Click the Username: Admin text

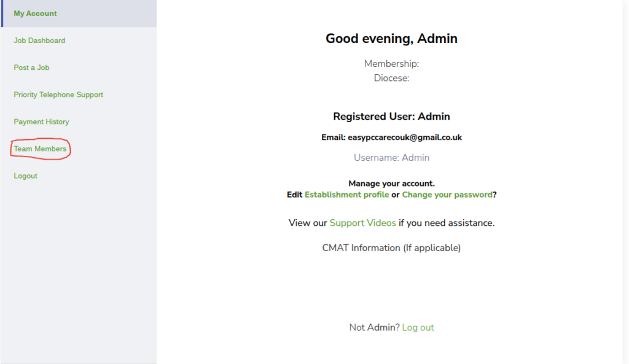(391, 158)
